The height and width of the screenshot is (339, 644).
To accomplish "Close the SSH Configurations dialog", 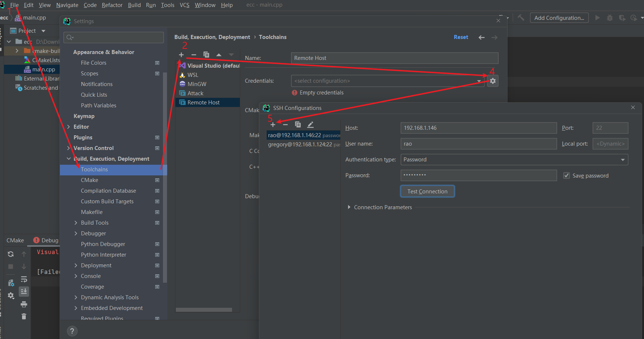I will click(x=633, y=107).
